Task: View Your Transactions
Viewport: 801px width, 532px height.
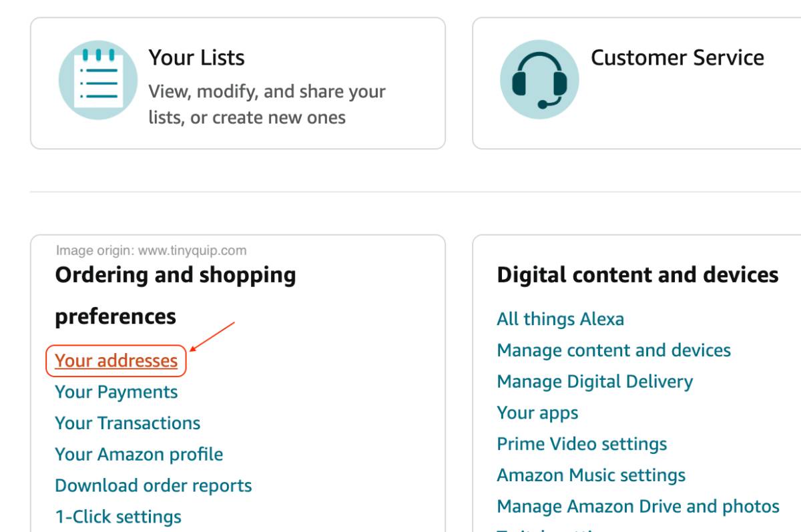Action: 127,423
